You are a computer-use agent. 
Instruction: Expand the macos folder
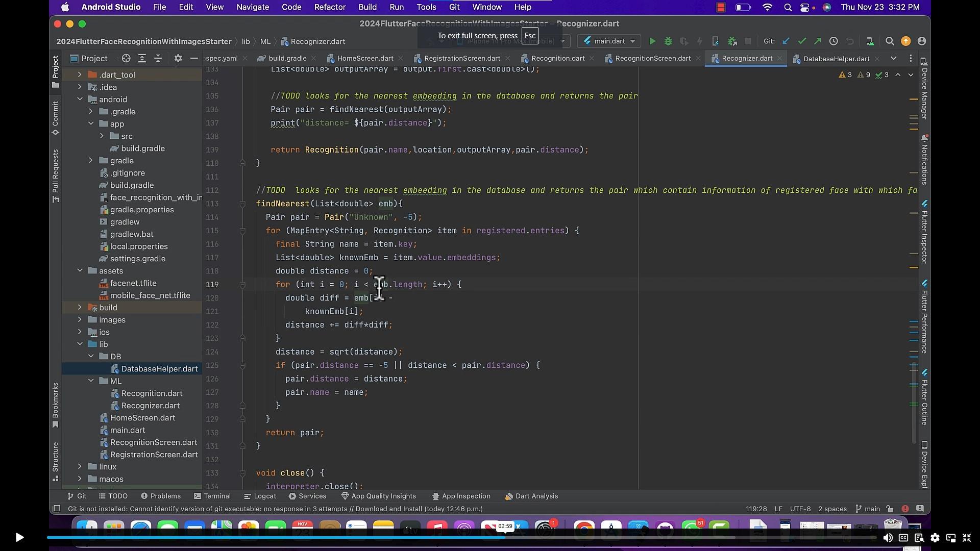click(x=80, y=479)
